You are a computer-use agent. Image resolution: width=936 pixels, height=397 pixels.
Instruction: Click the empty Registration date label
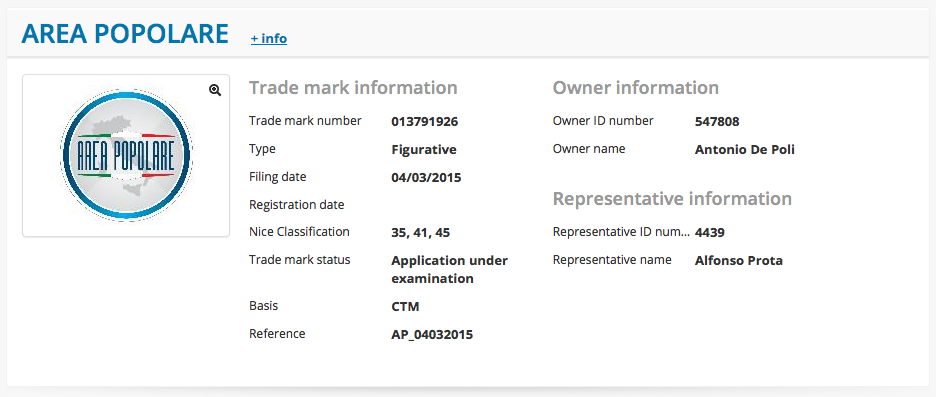pyautogui.click(x=297, y=205)
